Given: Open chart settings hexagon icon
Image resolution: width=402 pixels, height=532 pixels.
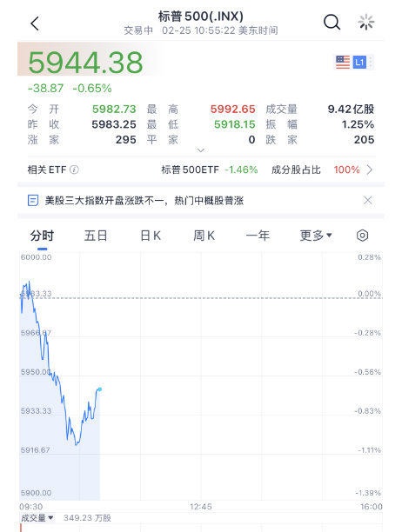Looking at the screenshot, I should point(362,235).
